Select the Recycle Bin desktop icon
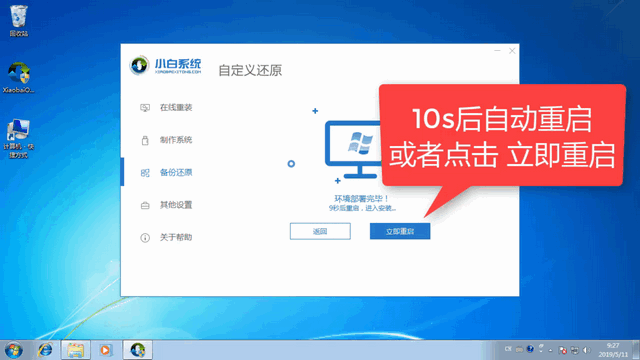 tap(19, 20)
